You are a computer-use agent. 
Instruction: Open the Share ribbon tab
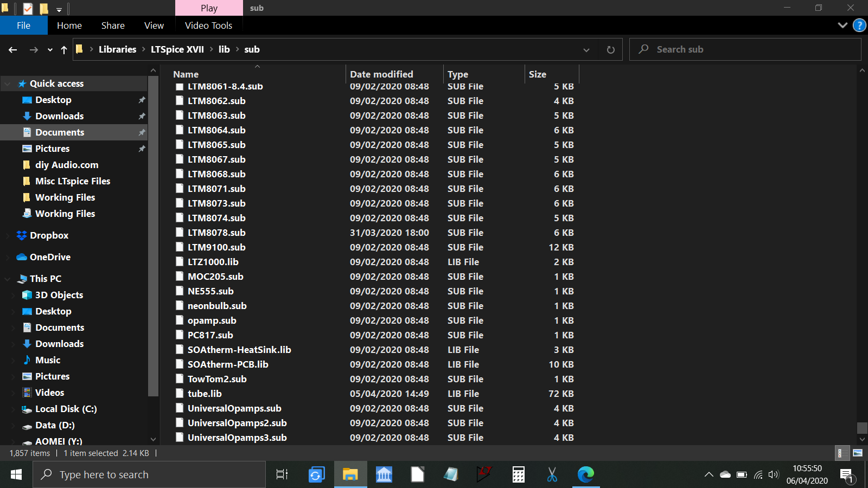coord(113,25)
